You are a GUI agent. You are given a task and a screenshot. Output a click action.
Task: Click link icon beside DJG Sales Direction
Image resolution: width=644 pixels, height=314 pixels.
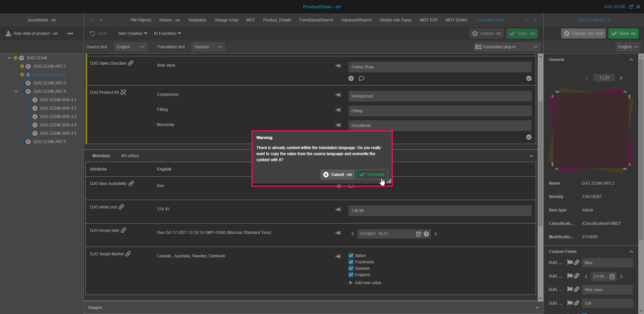point(131,63)
